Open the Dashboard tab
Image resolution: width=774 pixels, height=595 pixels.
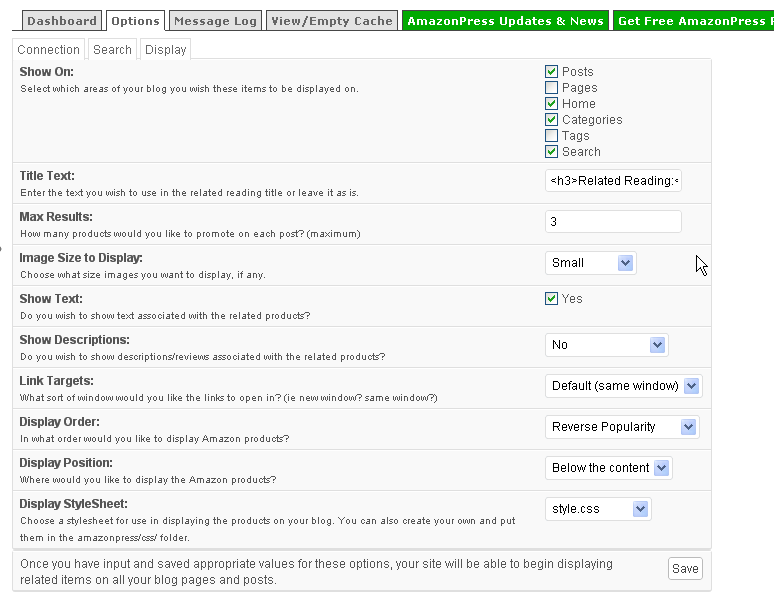click(62, 21)
